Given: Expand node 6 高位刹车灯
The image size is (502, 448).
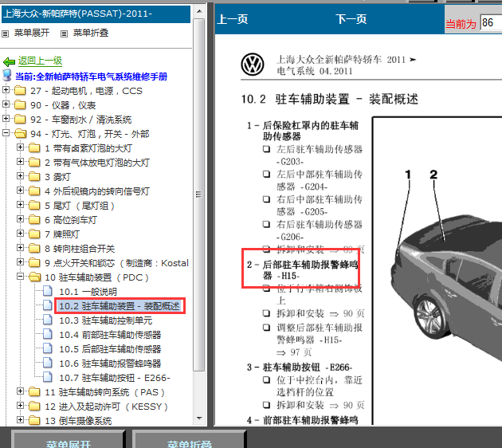Looking at the screenshot, I should tap(20, 219).
